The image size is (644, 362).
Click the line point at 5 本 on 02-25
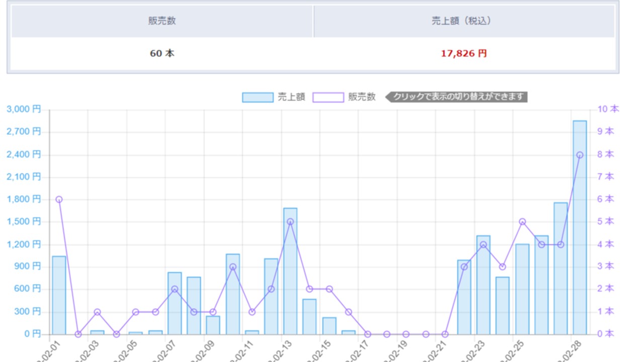[x=522, y=222]
